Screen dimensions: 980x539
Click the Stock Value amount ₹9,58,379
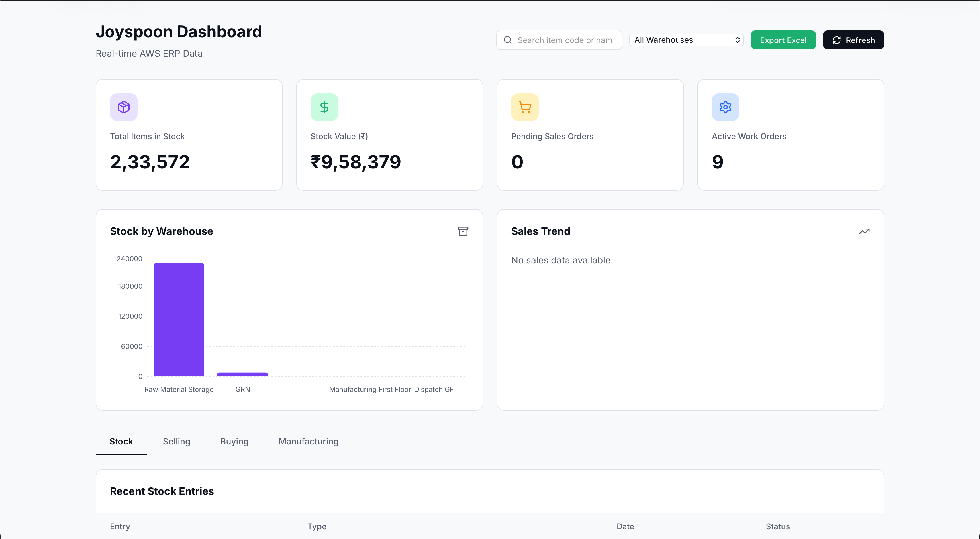pyautogui.click(x=356, y=162)
